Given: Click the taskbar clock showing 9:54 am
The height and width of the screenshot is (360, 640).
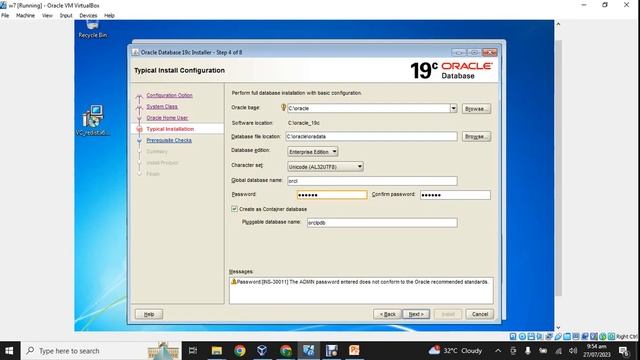Looking at the screenshot, I should pos(597,351).
